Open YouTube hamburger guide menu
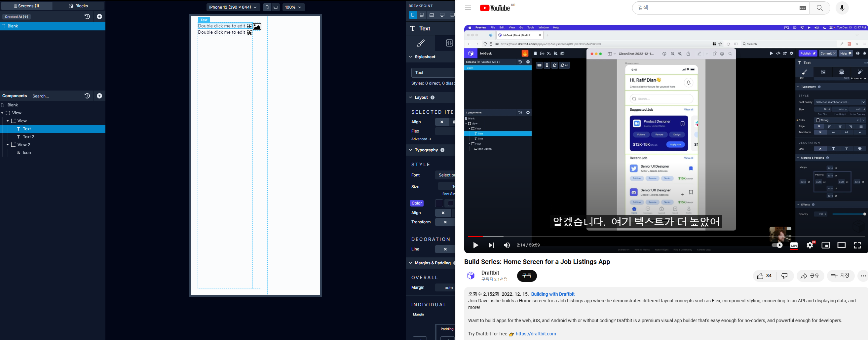This screenshot has width=868, height=340. 468,8
